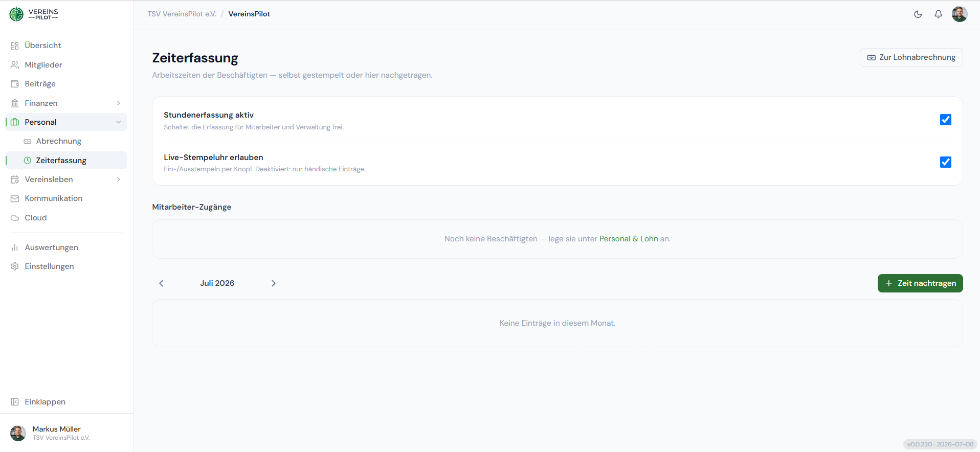Click the VereinsPilot logo icon

point(16,14)
